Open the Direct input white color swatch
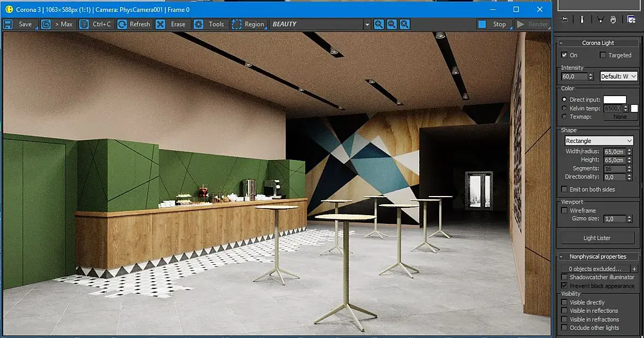644x338 pixels. click(x=615, y=99)
